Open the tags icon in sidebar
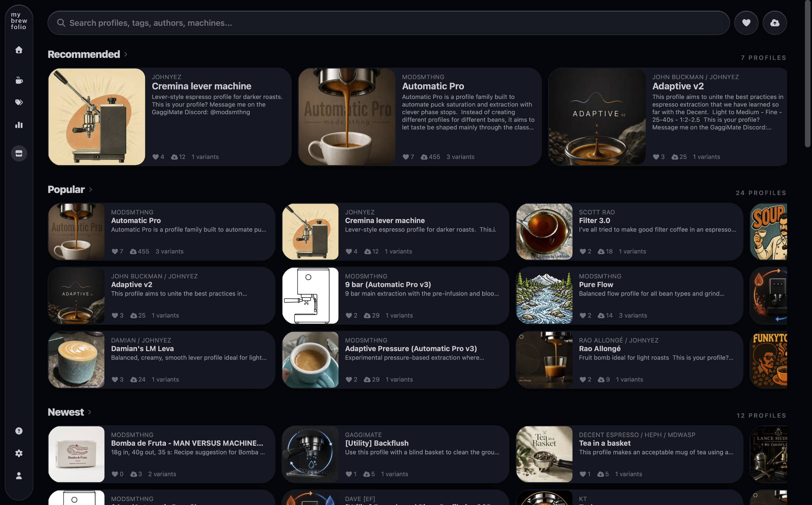The height and width of the screenshot is (505, 812). [x=19, y=102]
